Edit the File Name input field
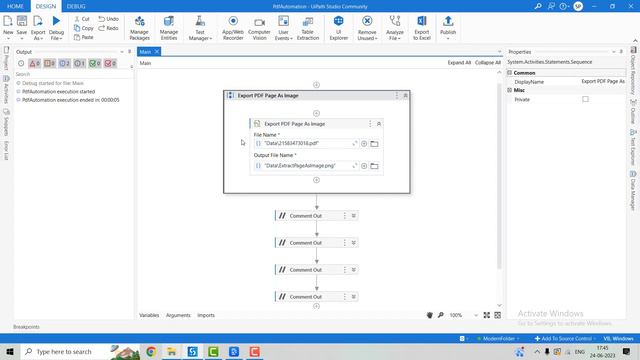 pos(306,143)
